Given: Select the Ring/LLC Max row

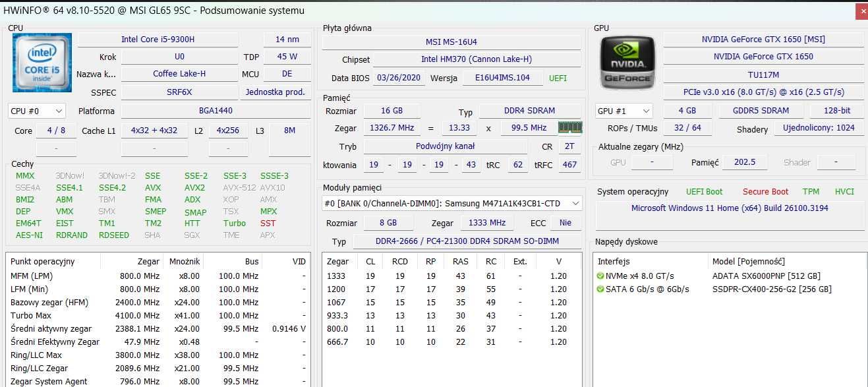Looking at the screenshot, I should click(x=158, y=355).
